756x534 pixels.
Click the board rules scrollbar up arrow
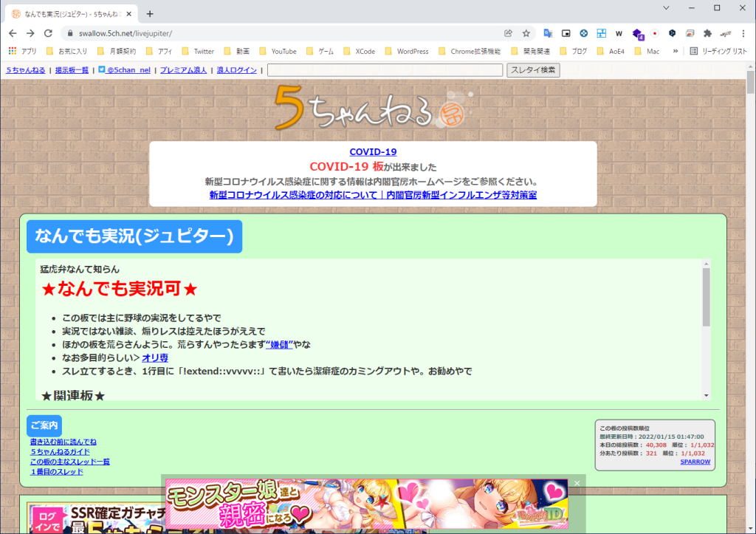[x=706, y=264]
